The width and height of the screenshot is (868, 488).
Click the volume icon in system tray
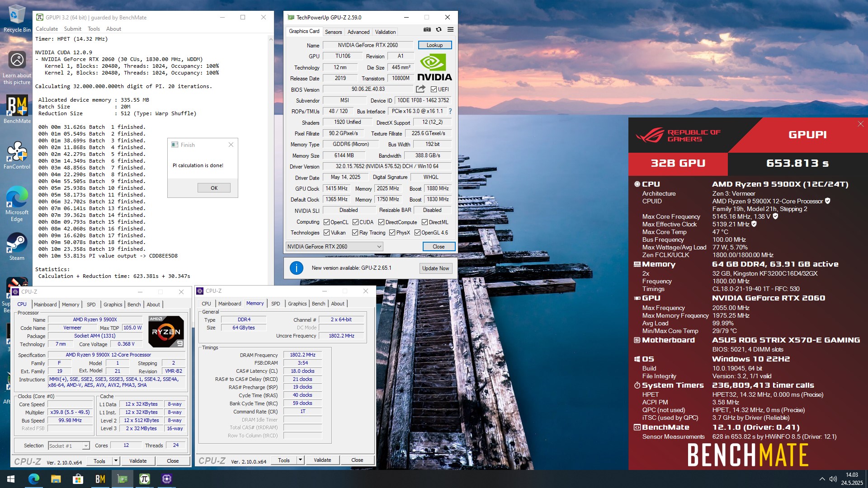coord(833,479)
